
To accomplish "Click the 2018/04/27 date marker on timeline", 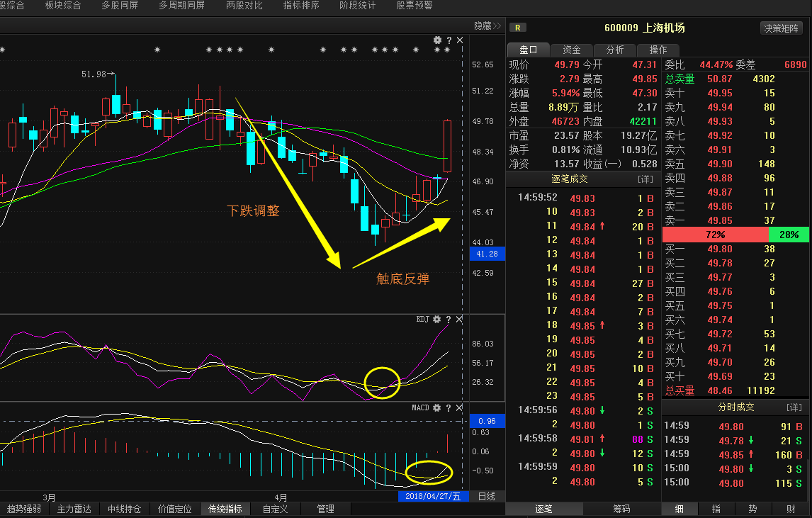I will point(434,496).
